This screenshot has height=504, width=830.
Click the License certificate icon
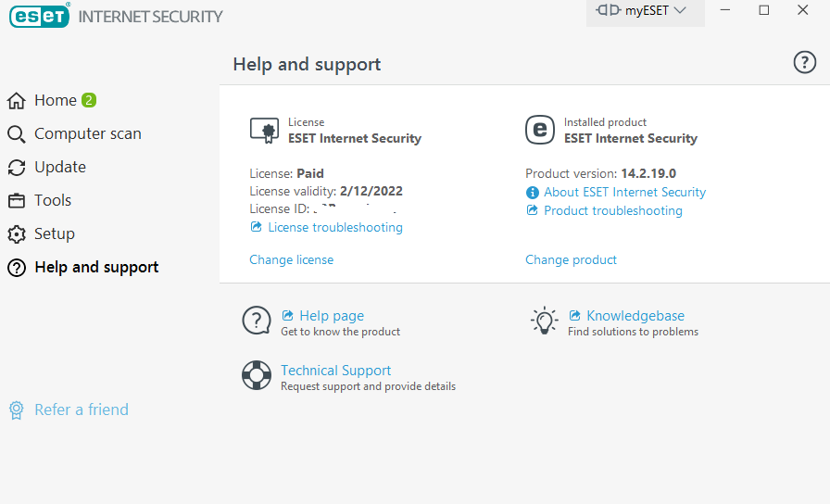click(264, 131)
